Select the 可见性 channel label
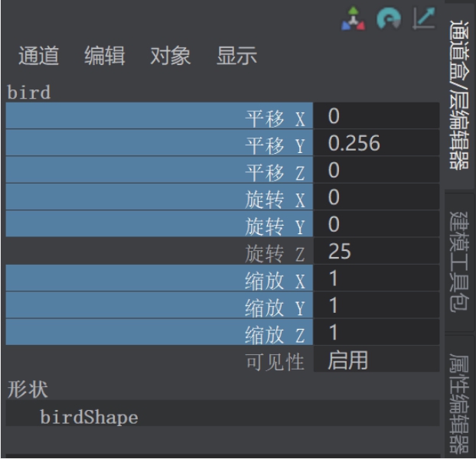This screenshot has height=459, width=476. point(275,362)
